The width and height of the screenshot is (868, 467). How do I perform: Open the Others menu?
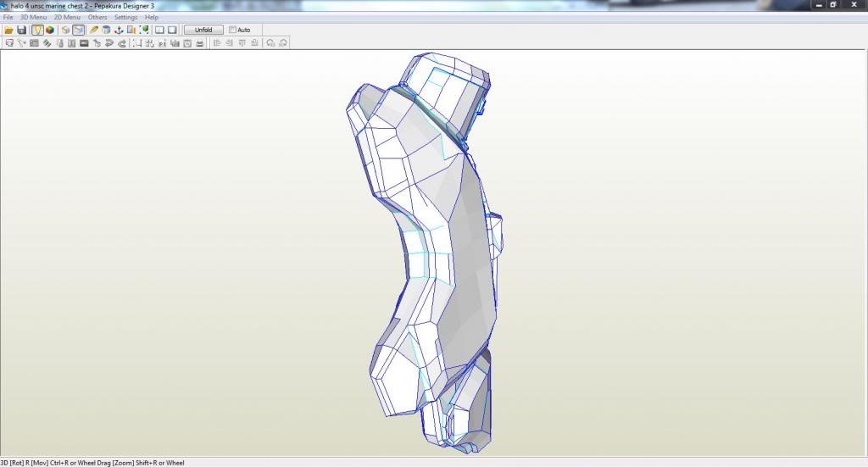click(x=97, y=17)
